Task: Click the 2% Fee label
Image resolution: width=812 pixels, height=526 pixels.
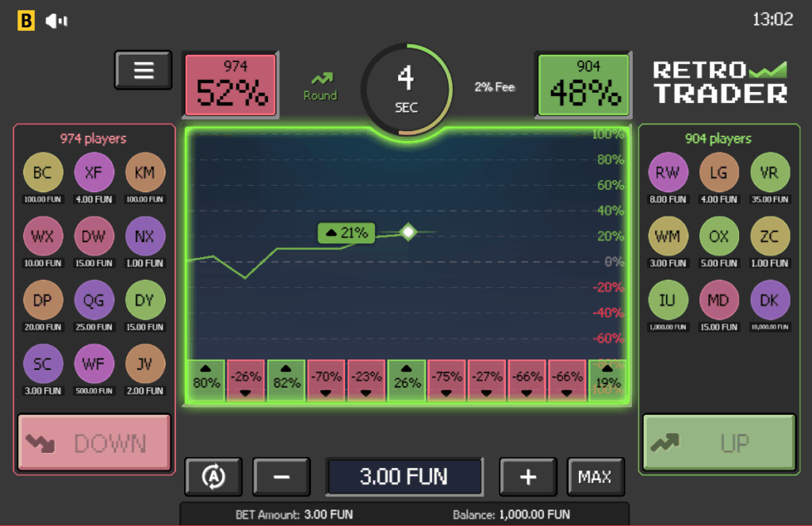Action: [495, 87]
